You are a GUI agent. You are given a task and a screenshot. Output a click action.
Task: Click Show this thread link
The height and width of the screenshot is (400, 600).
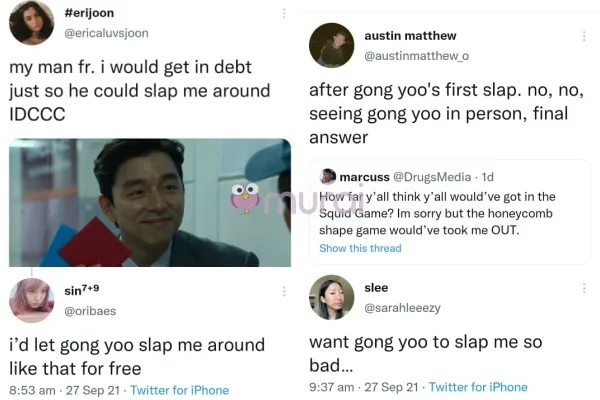pos(360,248)
